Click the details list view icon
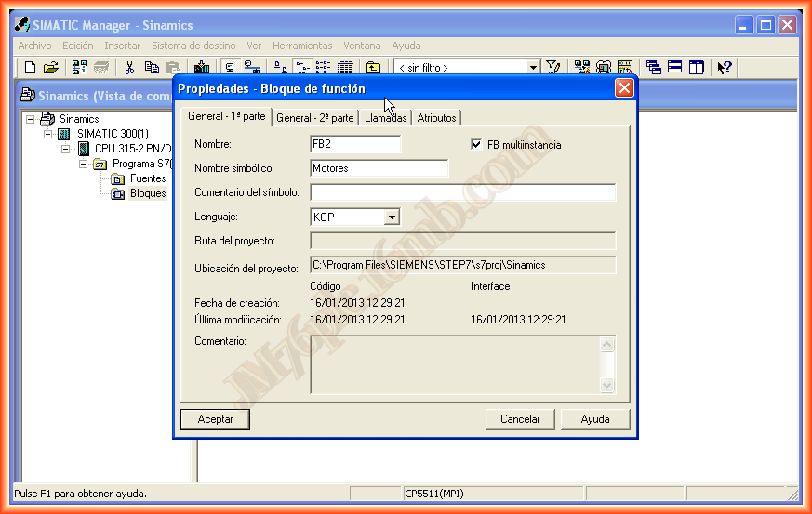The width and height of the screenshot is (812, 514). click(x=345, y=67)
